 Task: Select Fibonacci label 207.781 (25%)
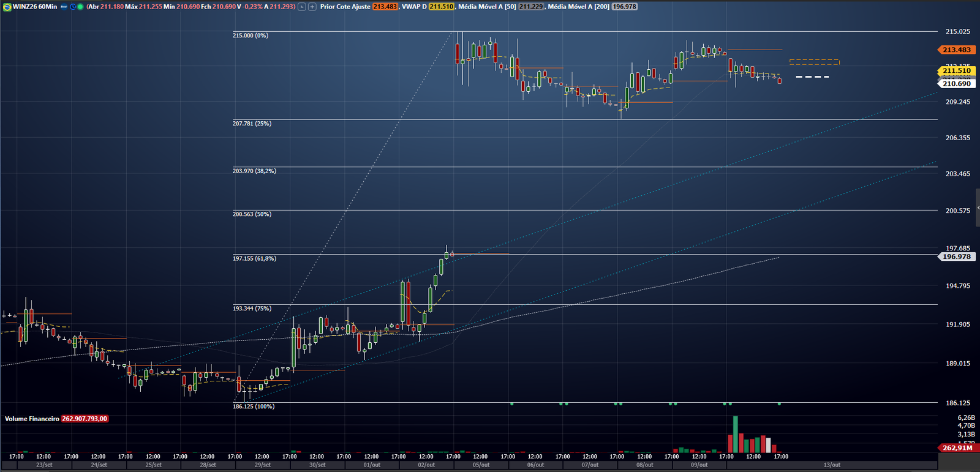[252, 124]
